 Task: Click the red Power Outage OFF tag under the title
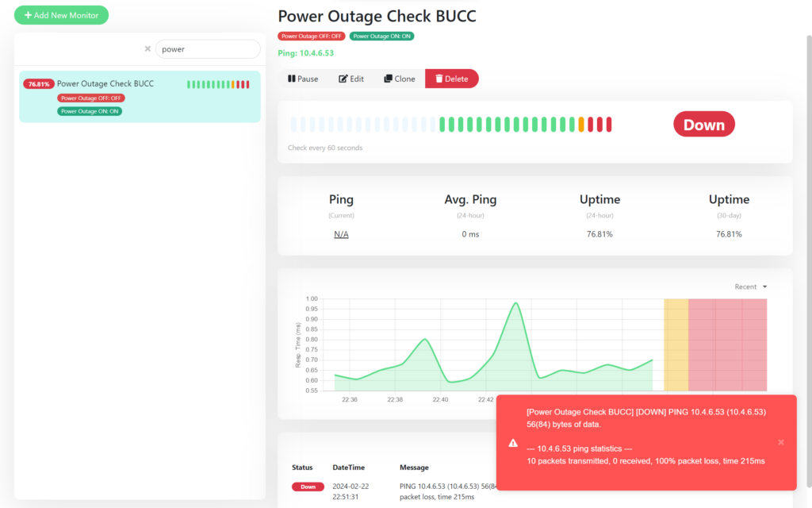click(x=311, y=36)
